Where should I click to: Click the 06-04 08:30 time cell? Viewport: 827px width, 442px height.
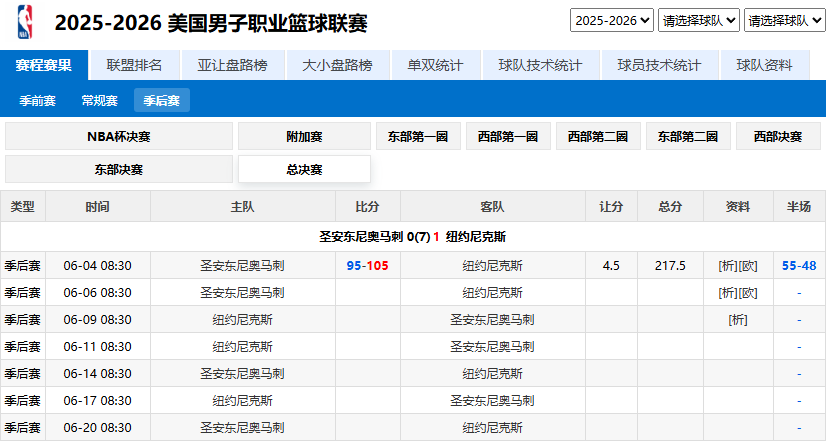pyautogui.click(x=98, y=266)
